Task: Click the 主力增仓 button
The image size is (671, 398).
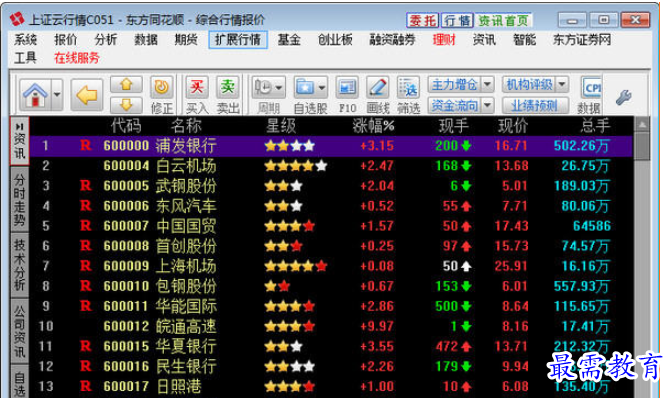Action: coord(454,84)
